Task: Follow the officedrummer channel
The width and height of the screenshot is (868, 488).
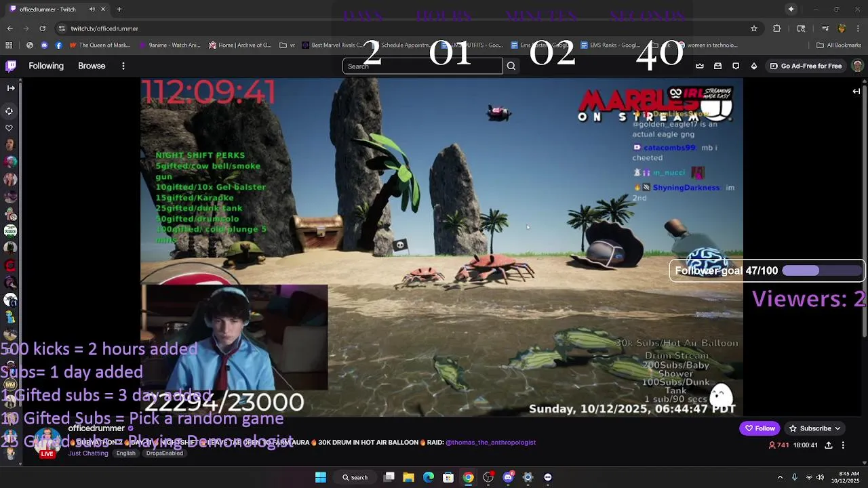Action: [759, 428]
